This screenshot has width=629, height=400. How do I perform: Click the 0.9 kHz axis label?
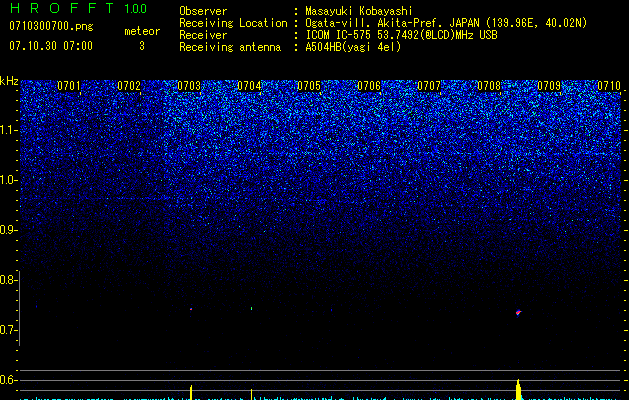tap(7, 230)
